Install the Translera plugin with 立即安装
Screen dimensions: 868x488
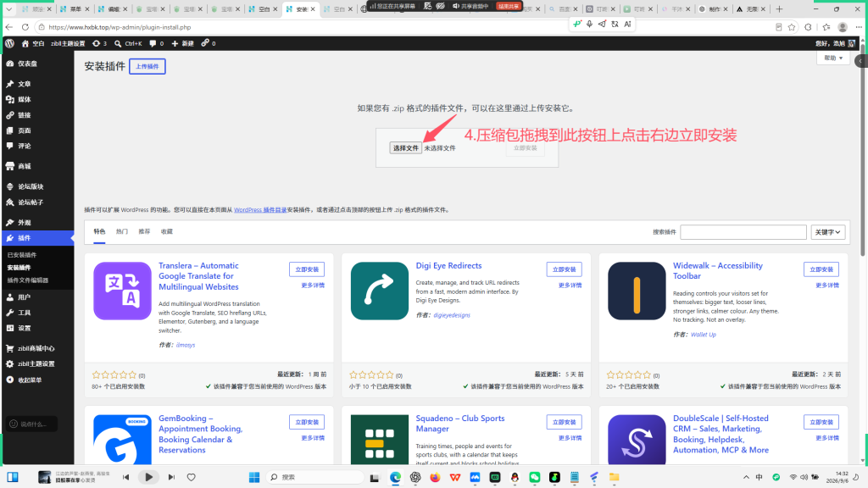[x=307, y=269]
